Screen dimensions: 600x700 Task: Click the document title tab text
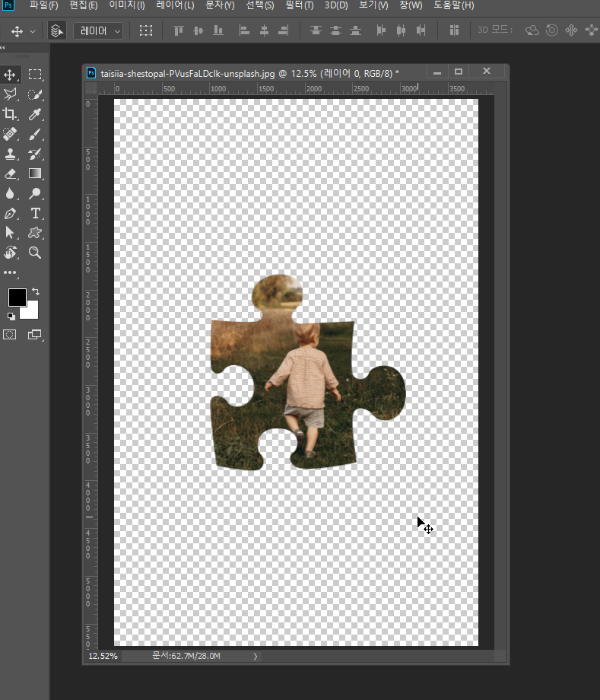coord(249,74)
